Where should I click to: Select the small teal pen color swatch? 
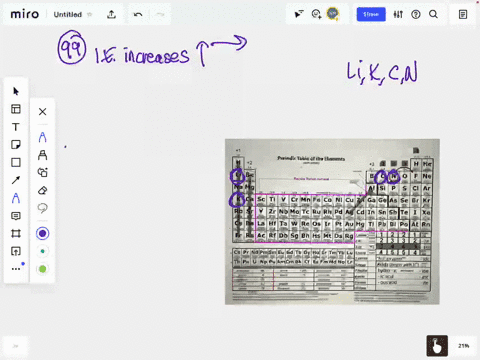point(42,251)
